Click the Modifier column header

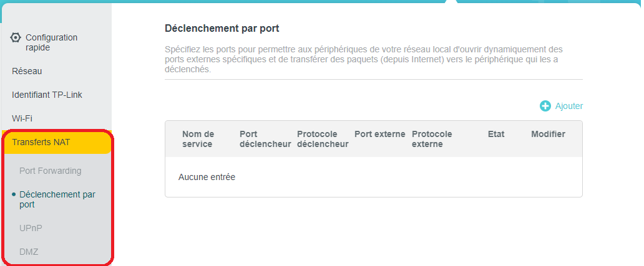tap(548, 134)
